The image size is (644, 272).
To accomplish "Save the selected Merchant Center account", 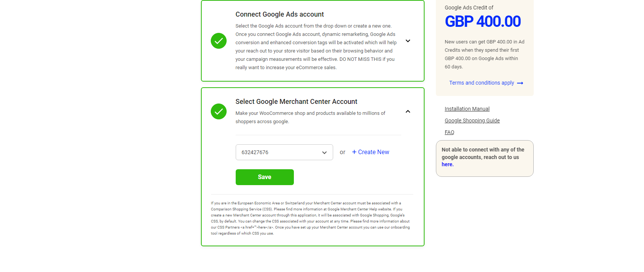I will tap(265, 177).
